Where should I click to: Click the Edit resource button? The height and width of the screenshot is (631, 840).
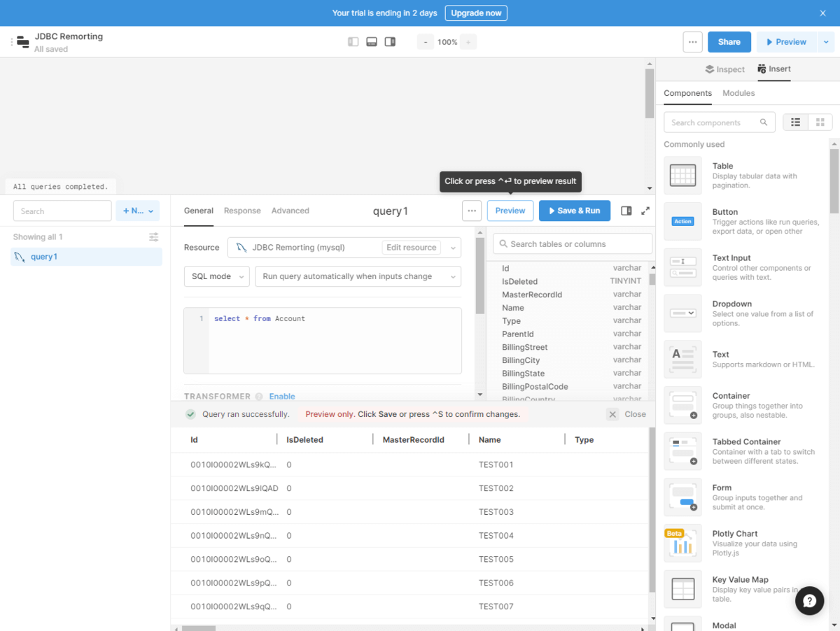[x=413, y=247]
